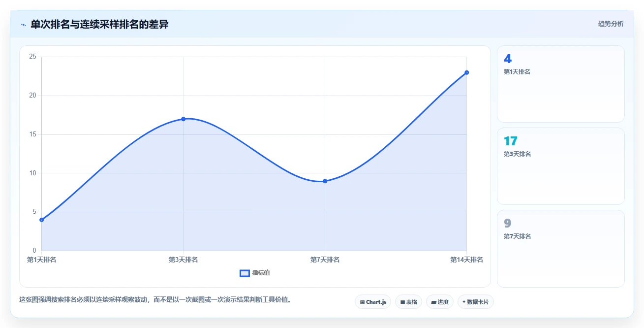Click the y-axis label 25
This screenshot has width=644, height=328.
[x=33, y=57]
